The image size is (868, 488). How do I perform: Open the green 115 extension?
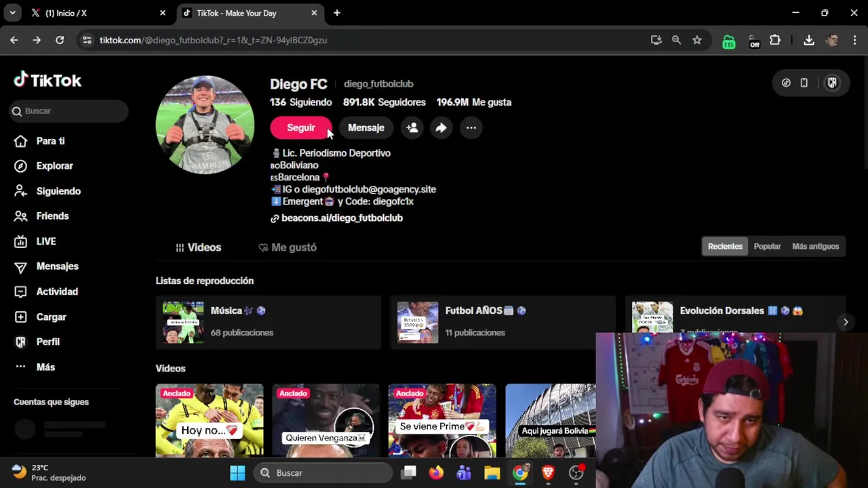[728, 41]
